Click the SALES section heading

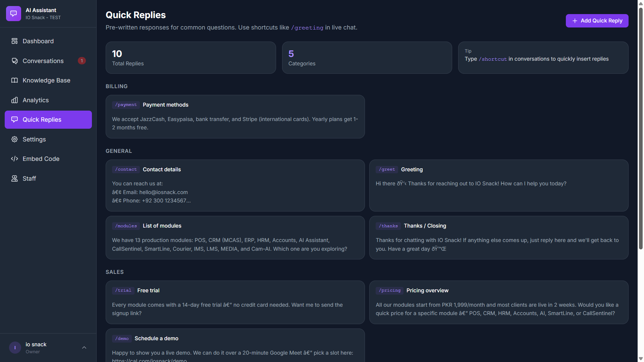[x=115, y=272]
